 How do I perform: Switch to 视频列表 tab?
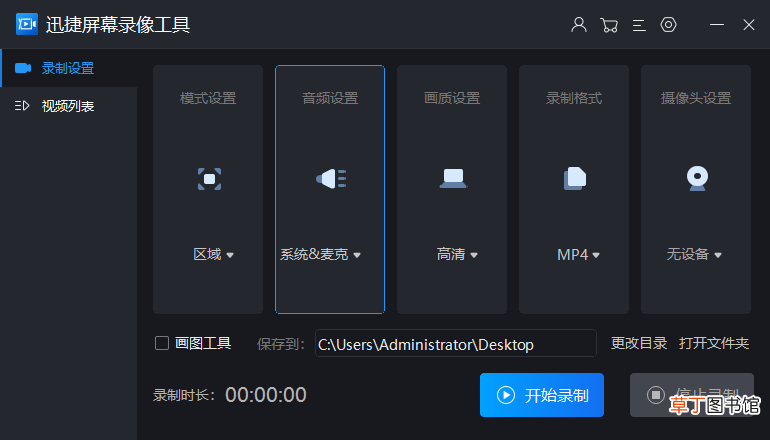click(x=69, y=106)
